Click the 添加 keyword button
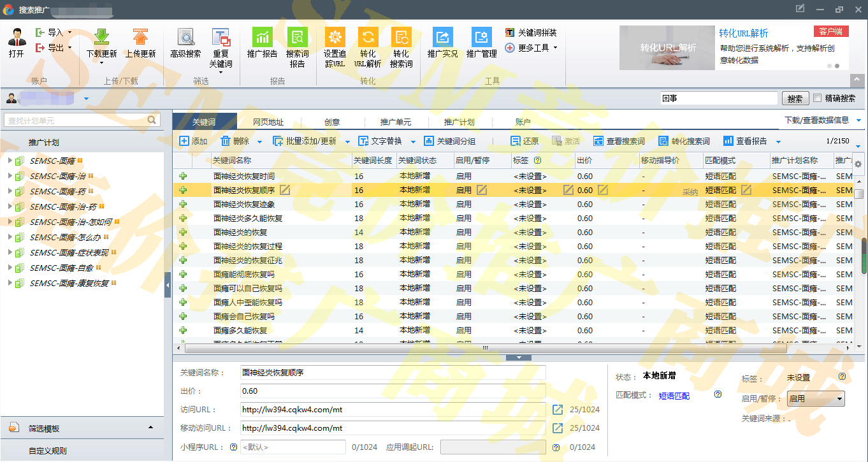Screen dimensions: 868x462 [x=193, y=141]
